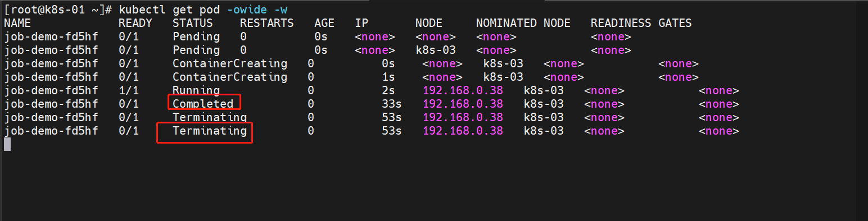
Task: Click the k8s-03 node in the second Pending row
Action: pyautogui.click(x=436, y=50)
